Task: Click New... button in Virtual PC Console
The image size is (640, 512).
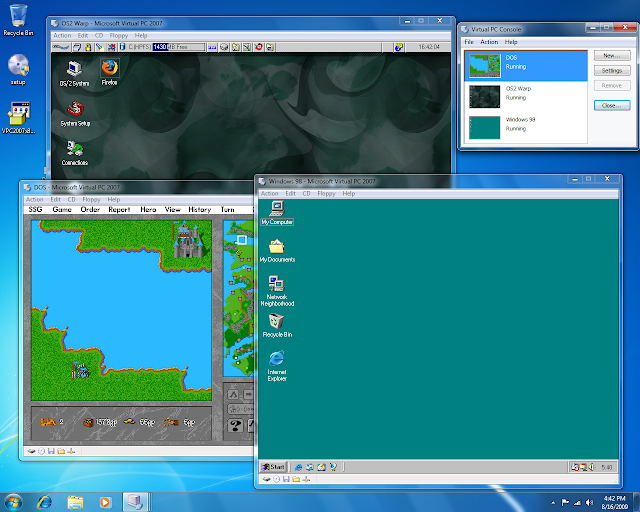Action: (612, 56)
